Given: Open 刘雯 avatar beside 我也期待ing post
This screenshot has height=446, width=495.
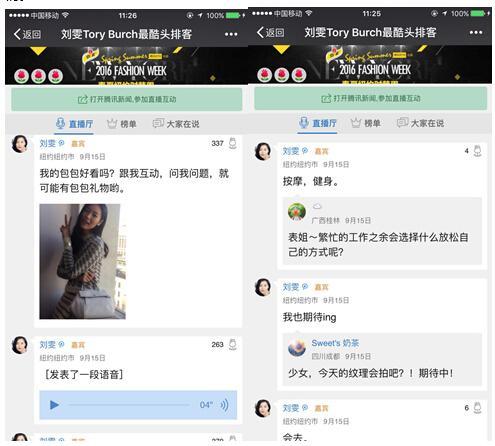Looking at the screenshot, I should [x=263, y=287].
